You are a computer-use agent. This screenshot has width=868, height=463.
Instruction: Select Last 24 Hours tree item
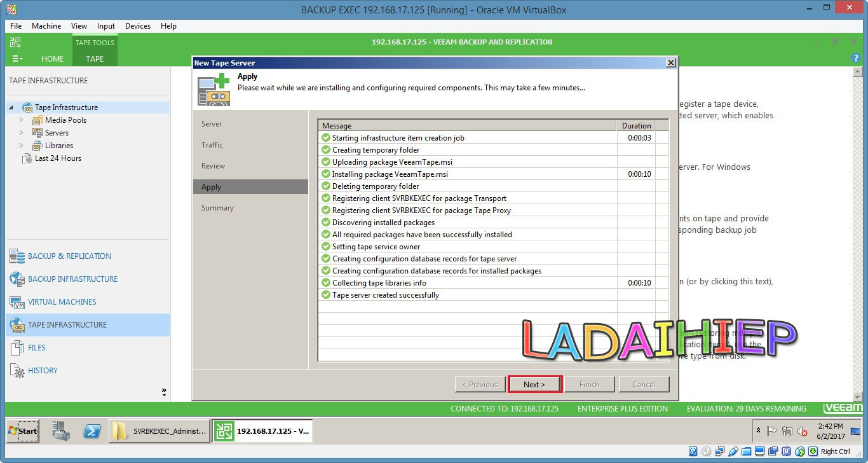coord(52,158)
